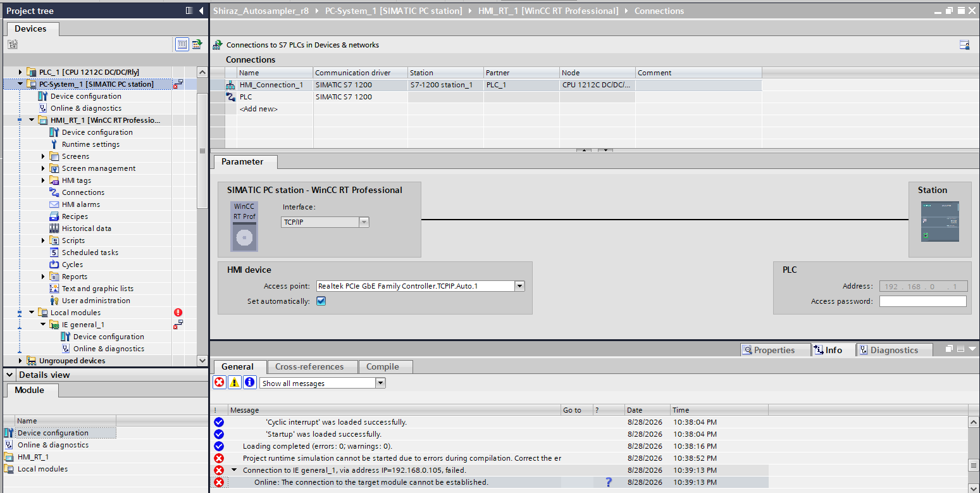Click the Access password input field
Screen dimensions: 980x493
pos(923,301)
